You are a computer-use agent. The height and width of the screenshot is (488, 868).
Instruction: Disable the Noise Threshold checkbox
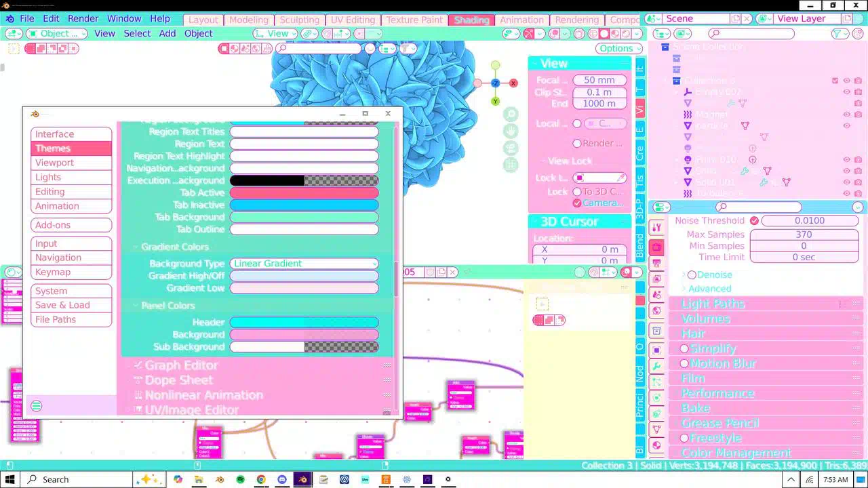pos(754,221)
